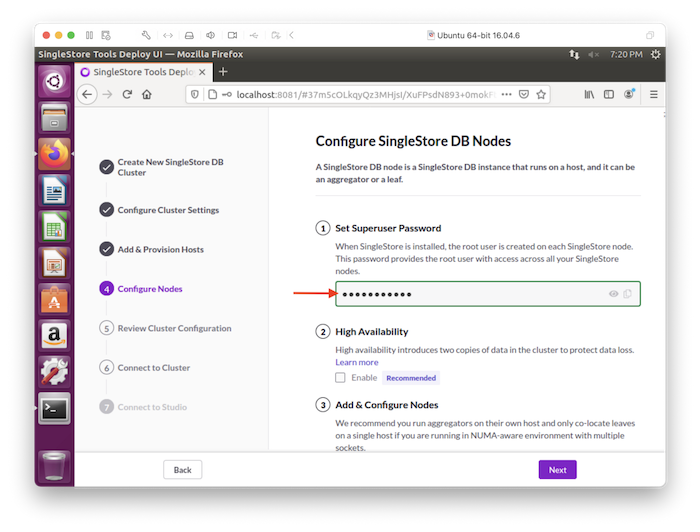
Task: Show password using the eye icon
Action: pos(613,294)
